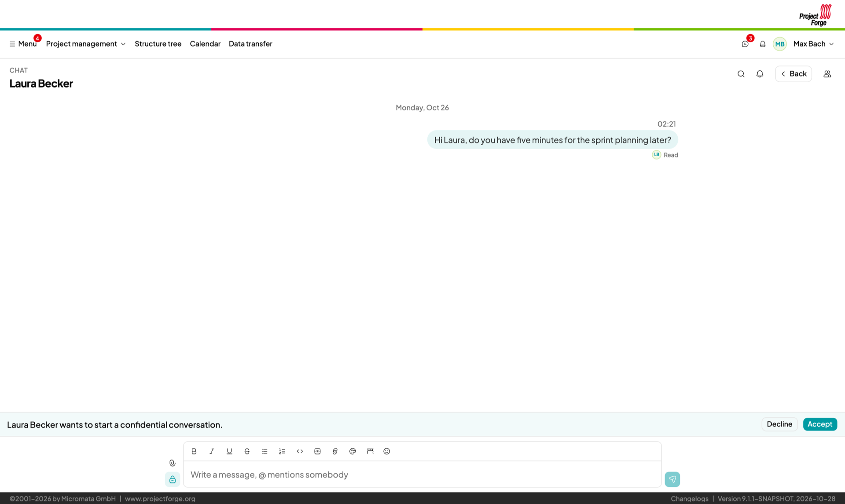Search within the Laura Becker chat
The height and width of the screenshot is (504, 845).
pyautogui.click(x=741, y=74)
